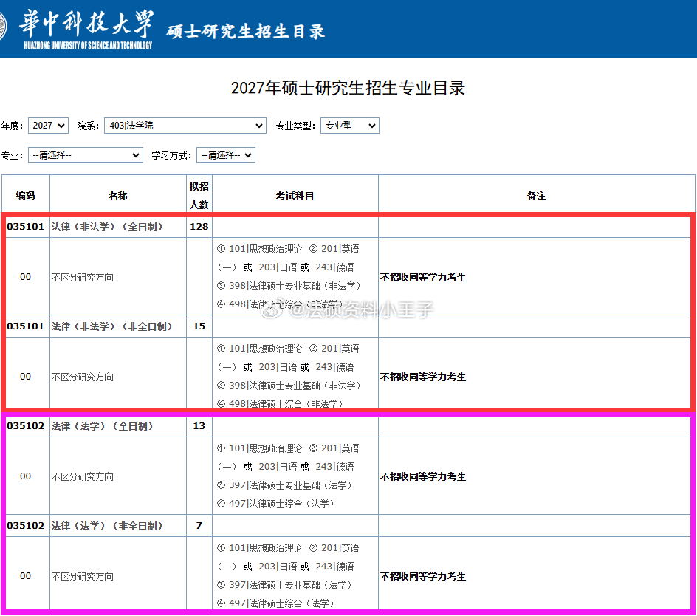Click the planned enrollment value 128
This screenshot has height=616, width=697.
(199, 227)
